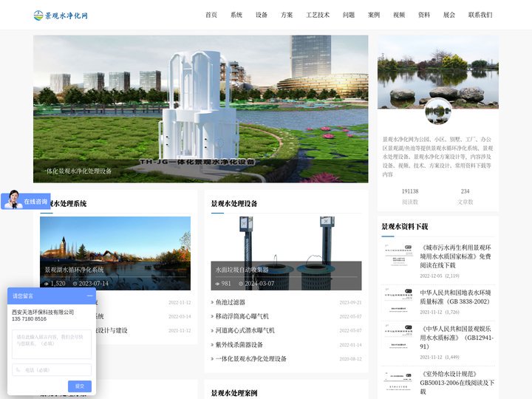
Task: Open the 问题 menu item
Action: pos(349,15)
